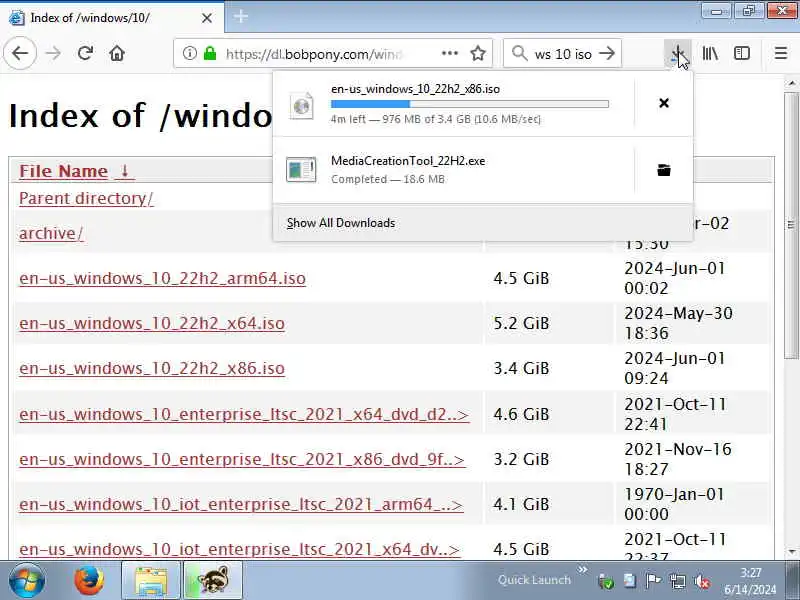Open page actions three-dot menu
The height and width of the screenshot is (600, 800).
(x=449, y=53)
